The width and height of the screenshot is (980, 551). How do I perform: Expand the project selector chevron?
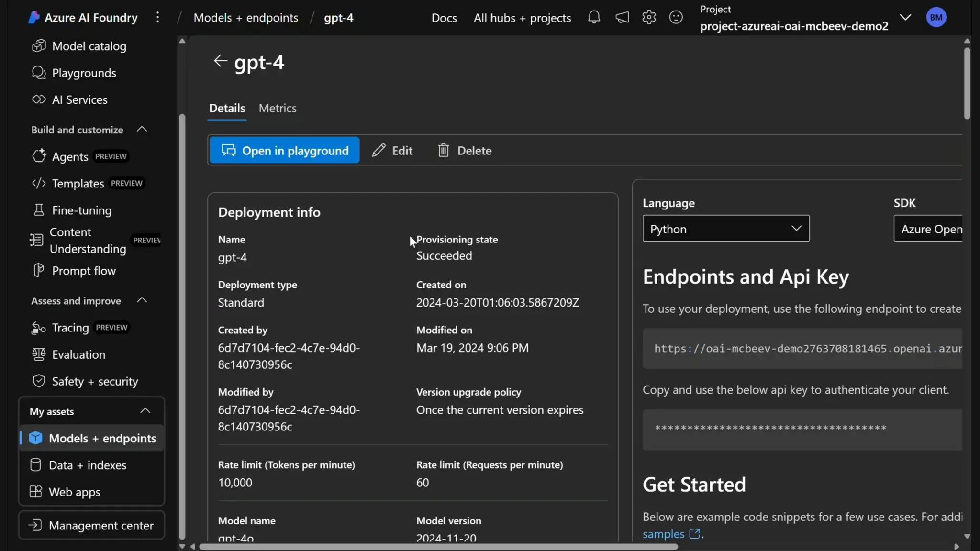905,18
